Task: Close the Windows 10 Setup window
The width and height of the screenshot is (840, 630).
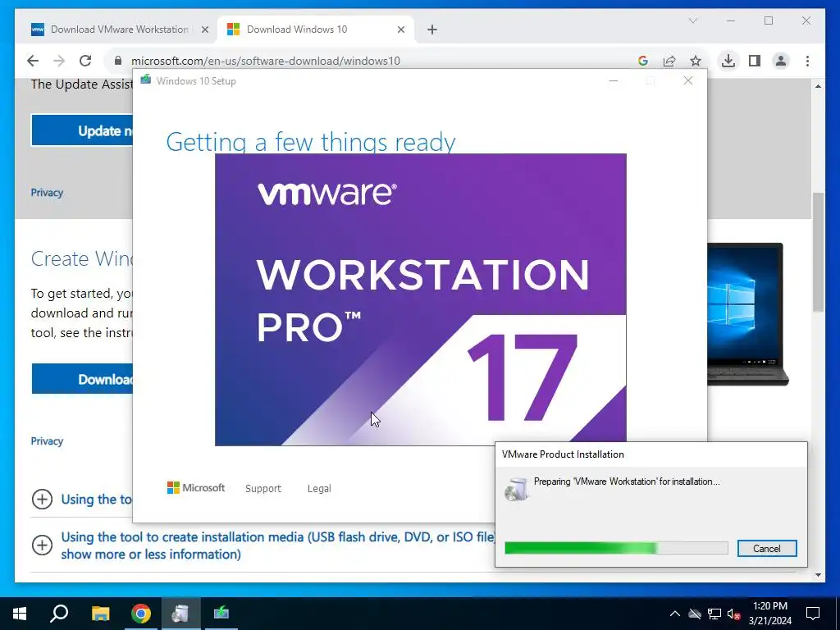Action: coord(688,80)
